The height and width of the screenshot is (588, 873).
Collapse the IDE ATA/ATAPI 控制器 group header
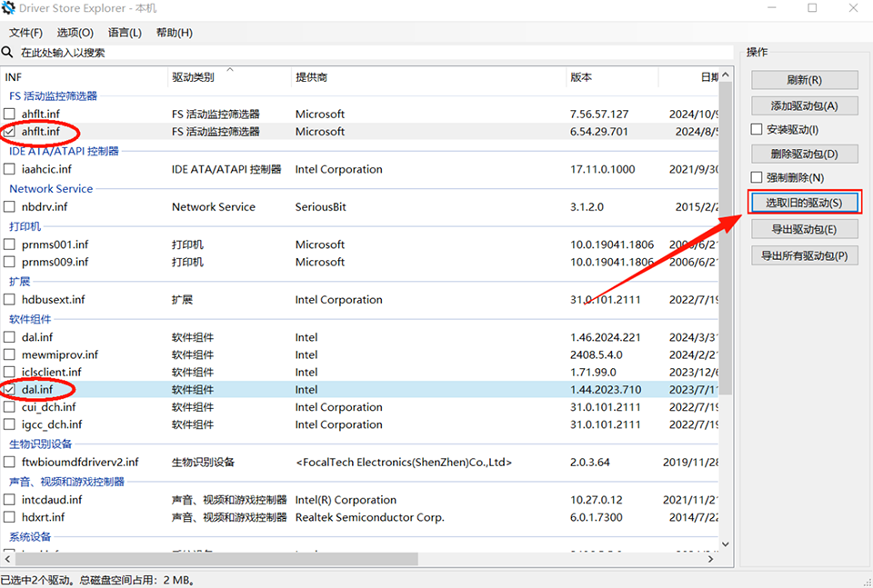pos(64,151)
